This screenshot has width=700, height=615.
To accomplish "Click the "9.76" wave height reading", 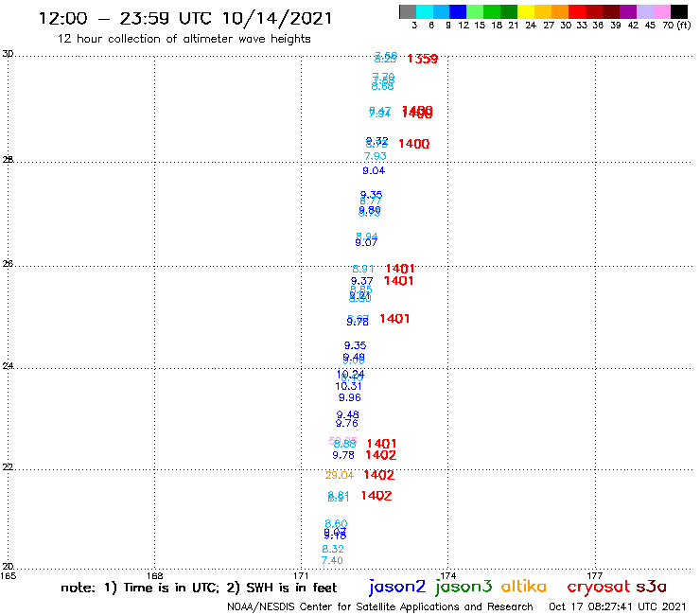I will 347,423.
